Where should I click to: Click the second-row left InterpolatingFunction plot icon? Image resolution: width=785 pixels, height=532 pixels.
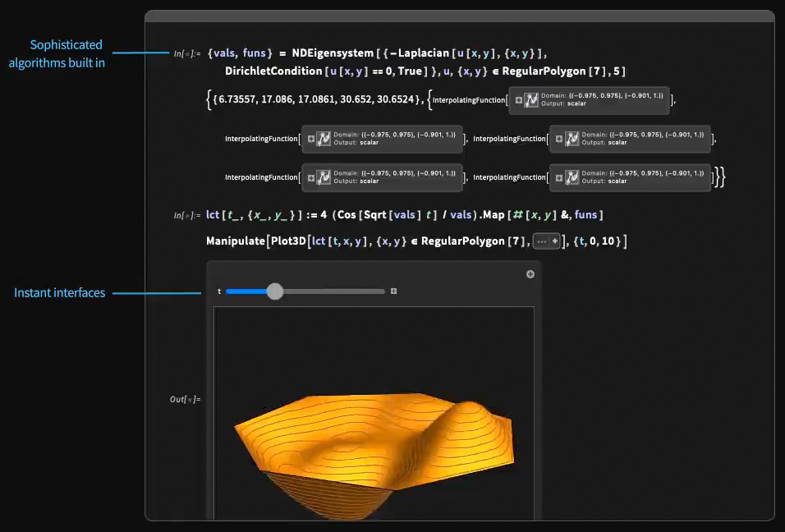[x=324, y=139]
